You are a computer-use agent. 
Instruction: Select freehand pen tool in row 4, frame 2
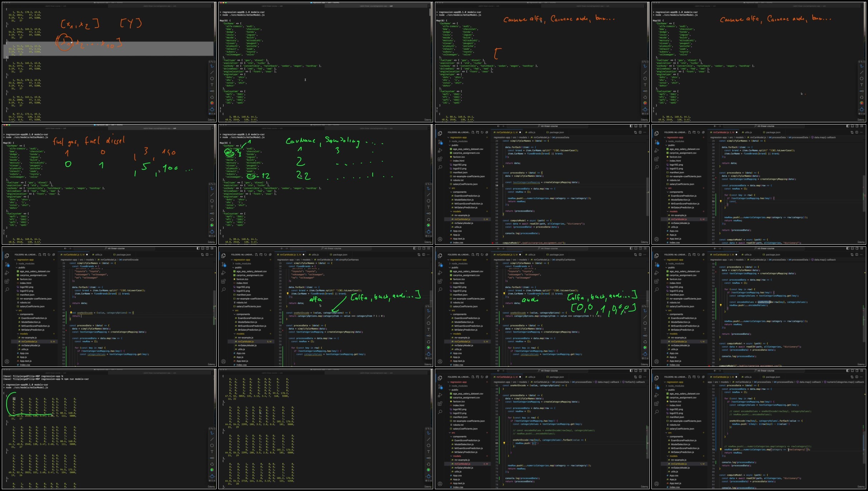428,433
